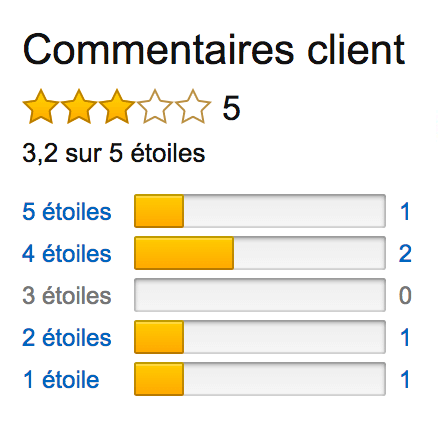Image resolution: width=438 pixels, height=426 pixels.
Task: Select the 3 étoiles label
Action: point(67,296)
